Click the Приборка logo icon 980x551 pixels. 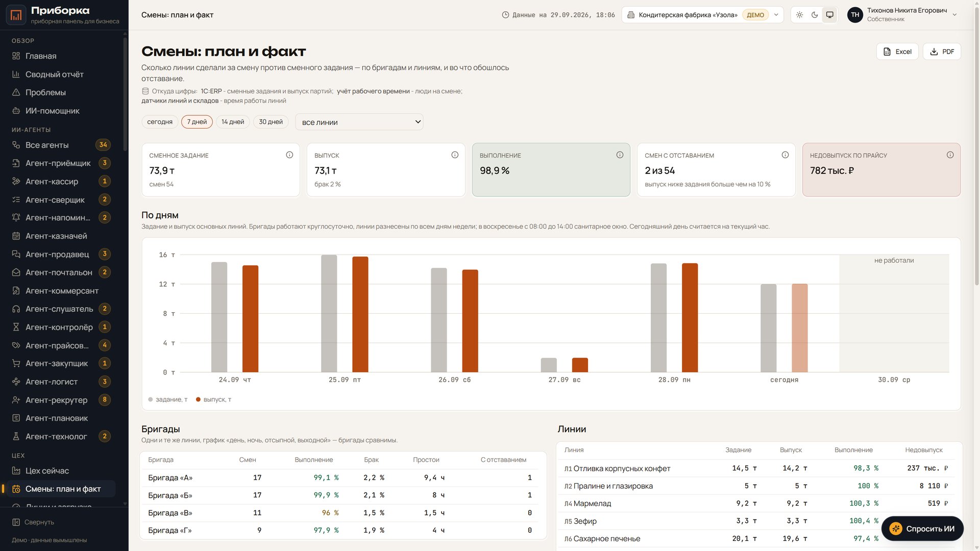click(16, 15)
